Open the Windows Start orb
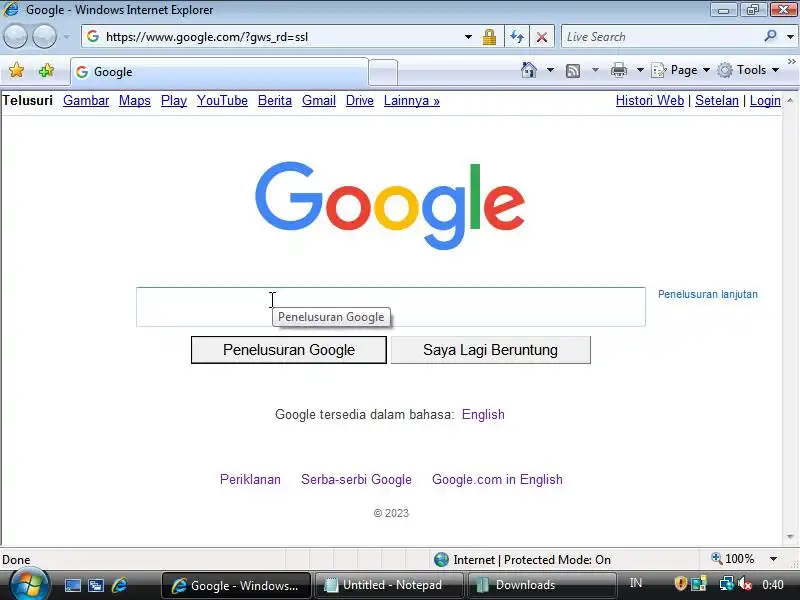 click(x=29, y=585)
